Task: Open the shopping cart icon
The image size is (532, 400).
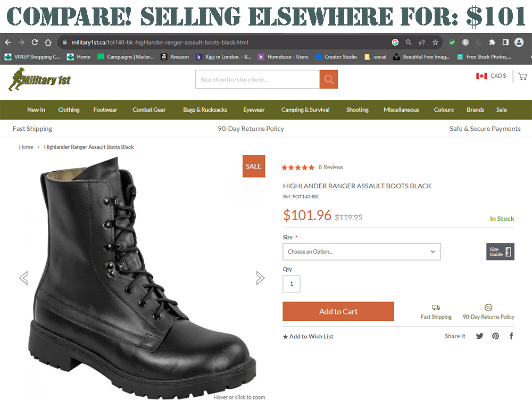Action: pos(522,76)
